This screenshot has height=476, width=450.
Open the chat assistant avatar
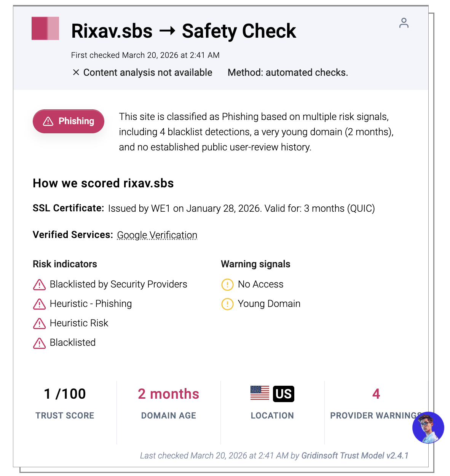pyautogui.click(x=428, y=427)
